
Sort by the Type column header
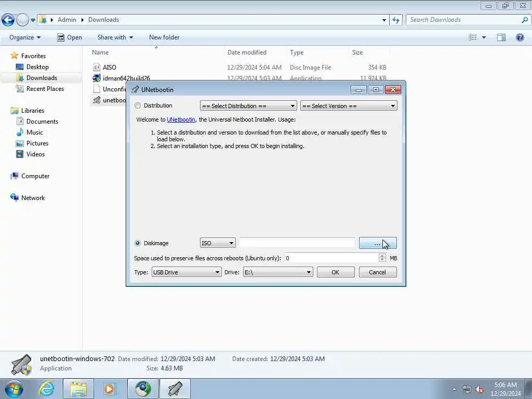[297, 52]
